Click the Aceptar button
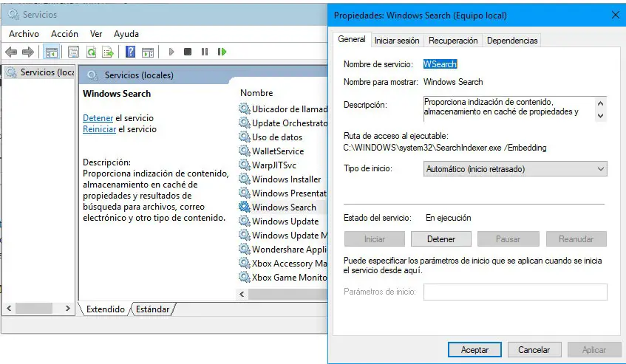This screenshot has height=364, width=626. point(474,350)
